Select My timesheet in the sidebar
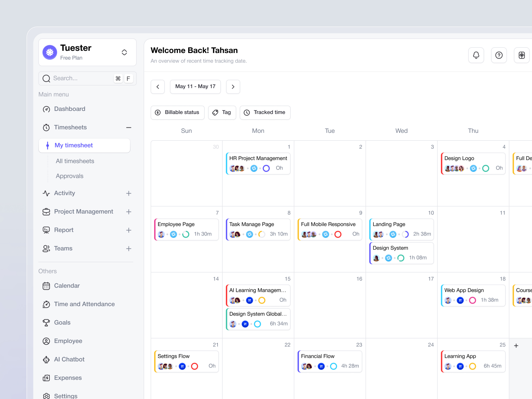The image size is (532, 399). coord(74,145)
